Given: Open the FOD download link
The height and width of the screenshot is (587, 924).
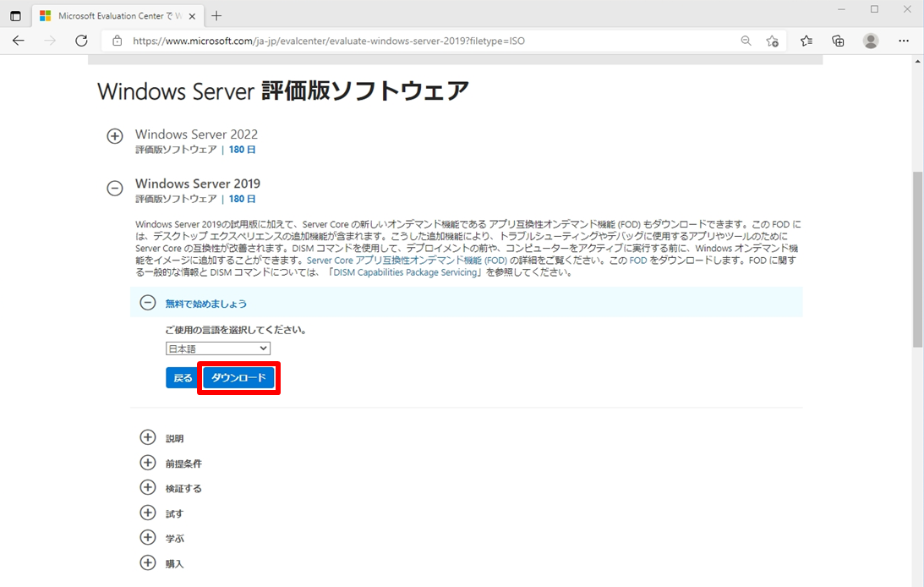Looking at the screenshot, I should 637,260.
